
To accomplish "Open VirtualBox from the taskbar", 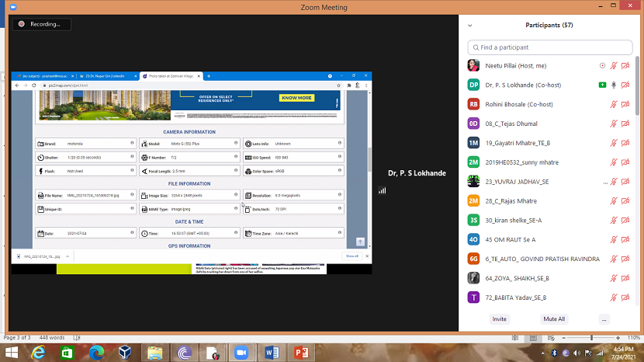I will pos(125,353).
